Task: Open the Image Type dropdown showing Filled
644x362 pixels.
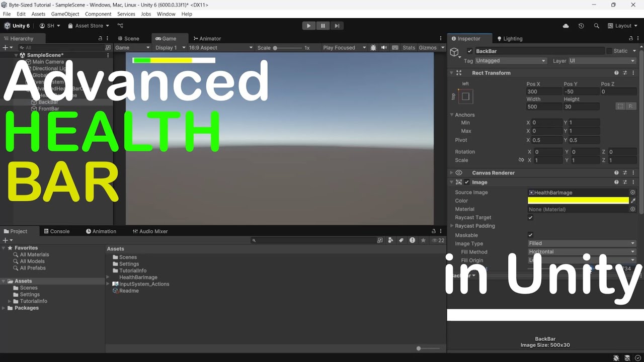Action: pyautogui.click(x=582, y=243)
